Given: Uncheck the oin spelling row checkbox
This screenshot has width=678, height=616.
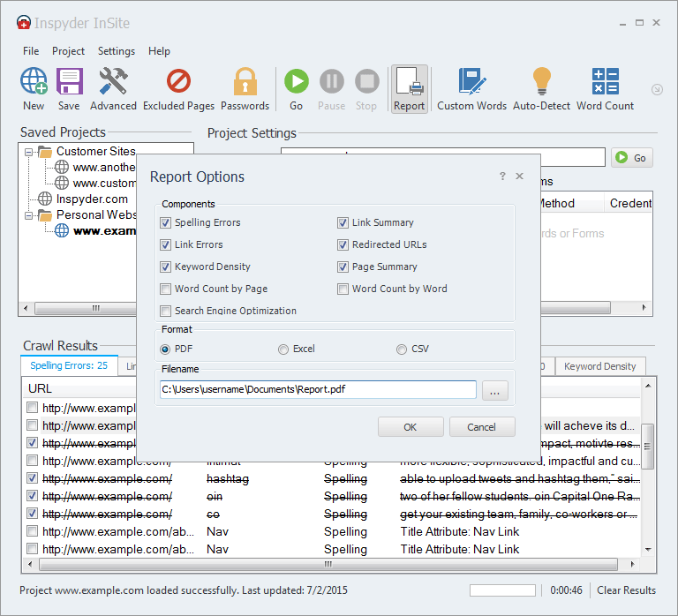Looking at the screenshot, I should [32, 495].
